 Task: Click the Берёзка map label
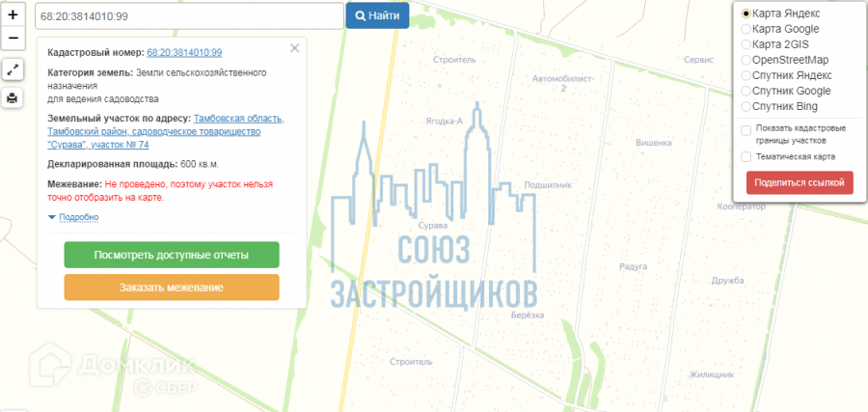coord(527,316)
